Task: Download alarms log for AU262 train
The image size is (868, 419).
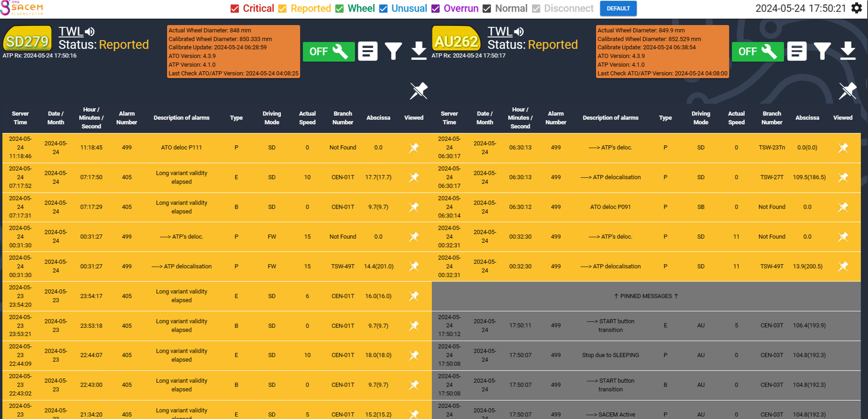Action: (x=848, y=51)
